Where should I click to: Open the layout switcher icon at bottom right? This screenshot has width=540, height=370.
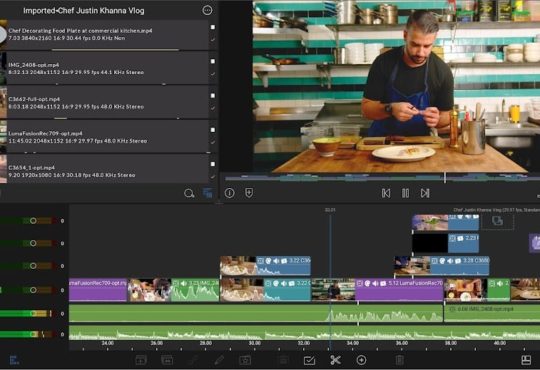pyautogui.click(x=526, y=360)
